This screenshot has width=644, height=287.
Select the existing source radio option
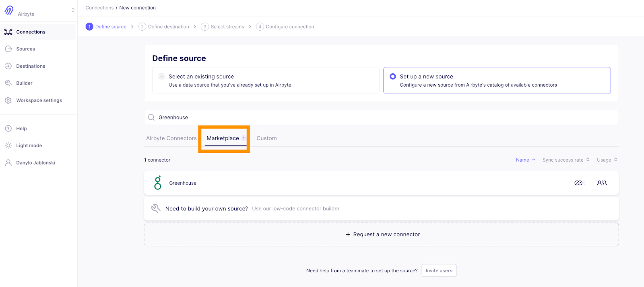(x=161, y=77)
